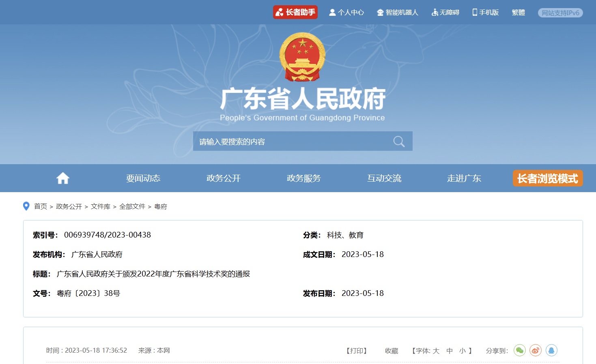Set font size to 大 (large)
The width and height of the screenshot is (596, 364).
click(x=436, y=351)
